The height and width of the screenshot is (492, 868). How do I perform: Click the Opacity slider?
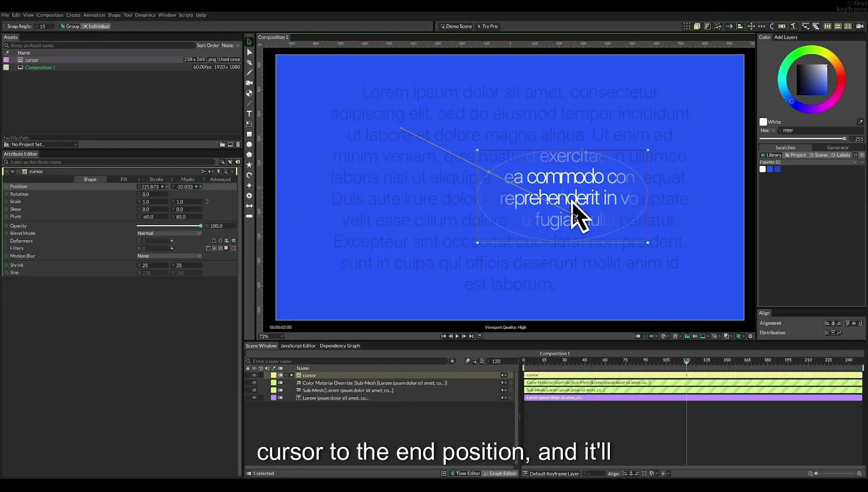(x=169, y=226)
